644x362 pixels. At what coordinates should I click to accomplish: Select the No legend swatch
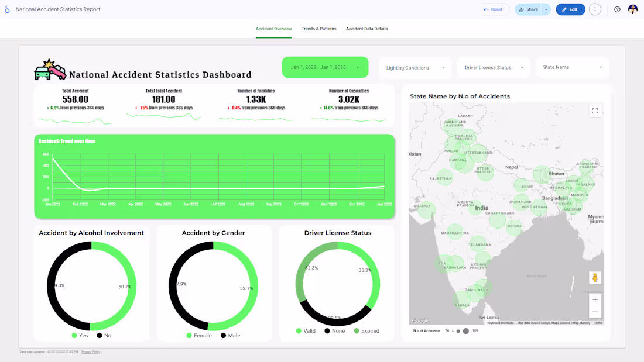point(100,335)
